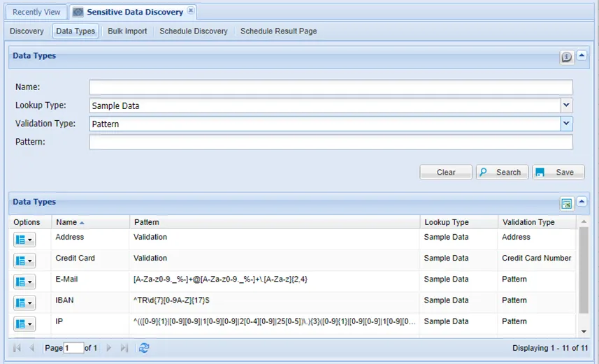599x364 pixels.
Task: Sort by the Pattern column header
Action: pyautogui.click(x=275, y=222)
